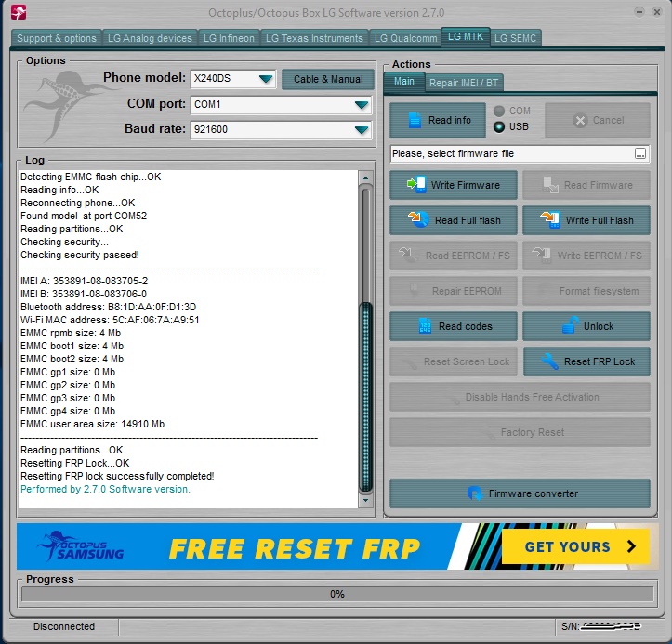Click the log scroll up arrow
The width and height of the screenshot is (672, 644).
coord(365,177)
